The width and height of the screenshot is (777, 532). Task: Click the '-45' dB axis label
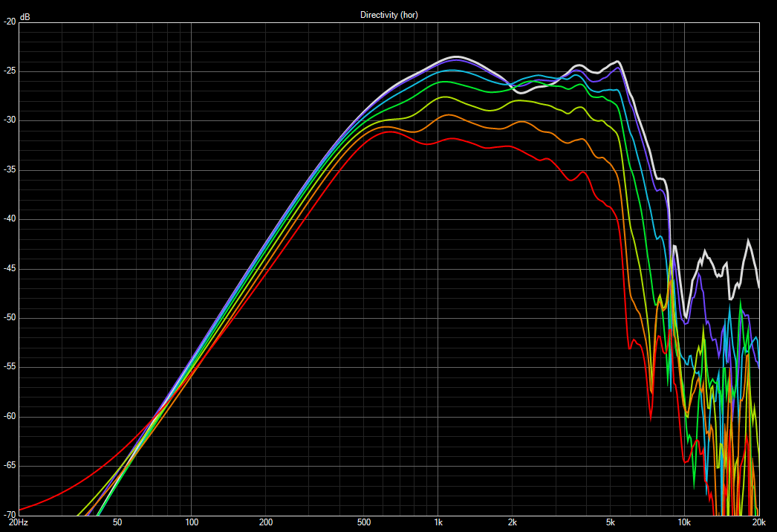point(10,268)
